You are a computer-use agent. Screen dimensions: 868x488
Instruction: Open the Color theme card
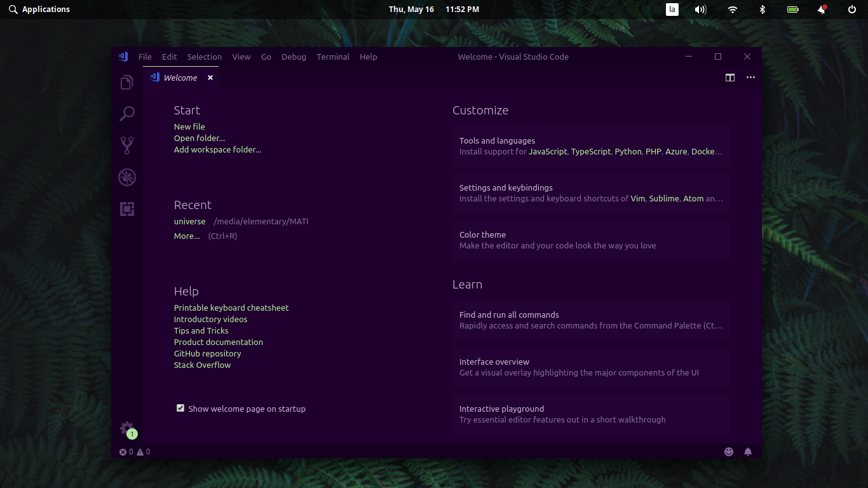592,240
